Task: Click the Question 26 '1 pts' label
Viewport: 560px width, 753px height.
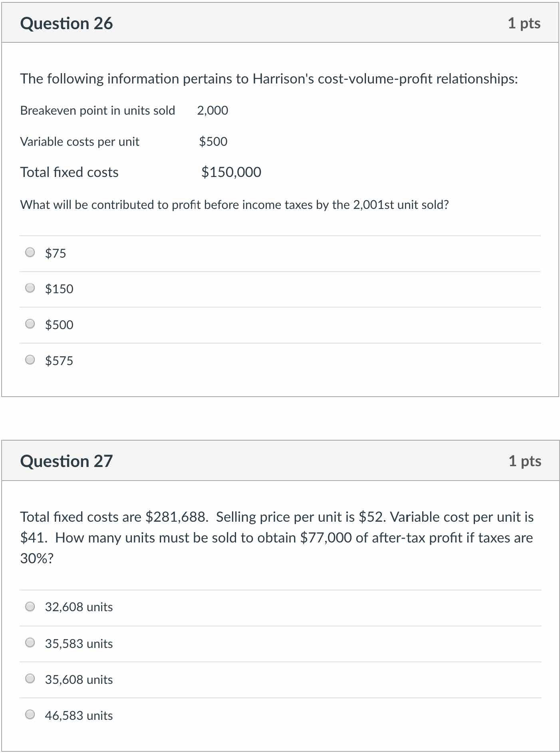Action: pos(524,24)
